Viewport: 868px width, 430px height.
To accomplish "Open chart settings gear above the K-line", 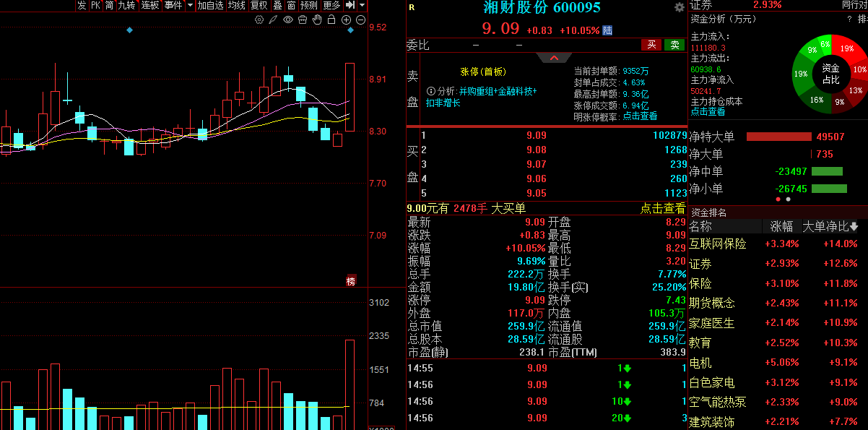I will click(259, 20).
